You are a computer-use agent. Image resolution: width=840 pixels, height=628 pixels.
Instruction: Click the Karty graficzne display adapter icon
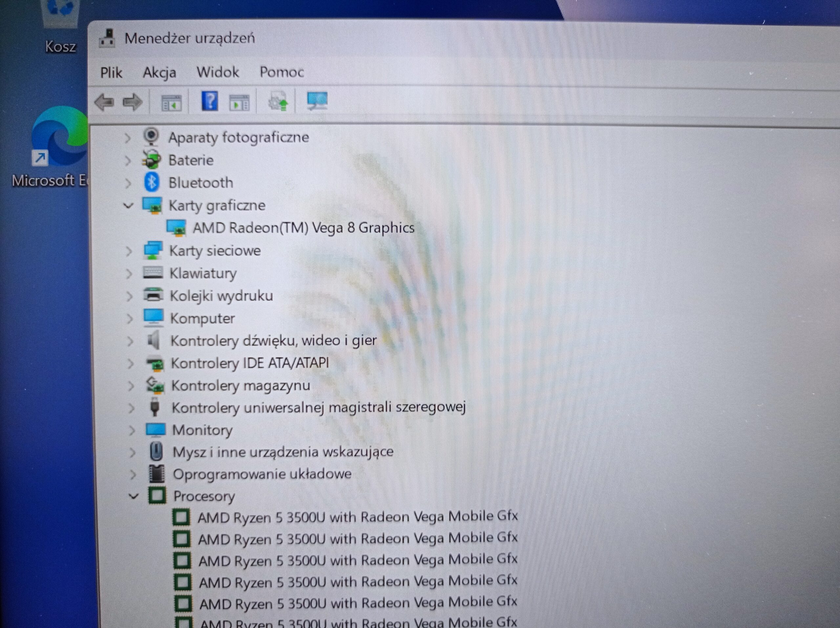pos(152,206)
